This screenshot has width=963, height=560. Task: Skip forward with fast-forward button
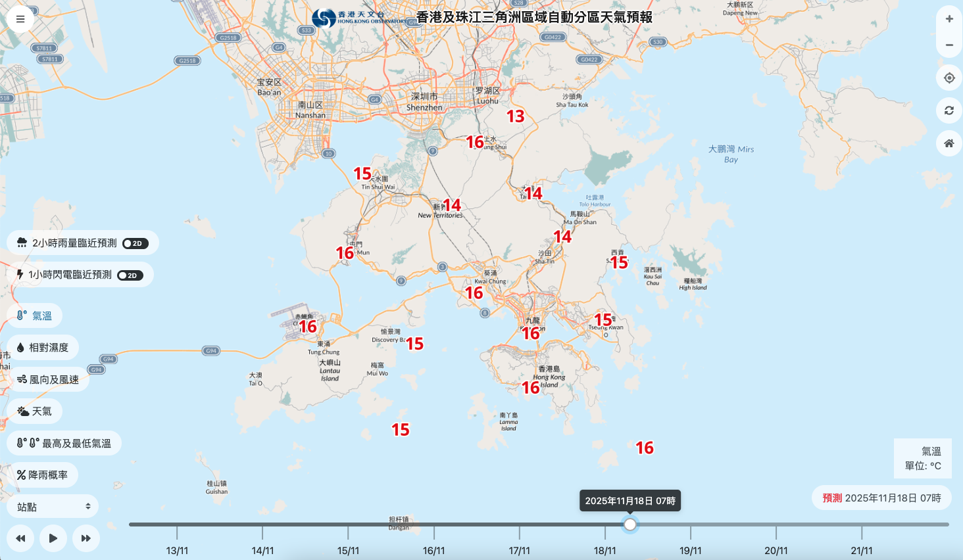(86, 538)
